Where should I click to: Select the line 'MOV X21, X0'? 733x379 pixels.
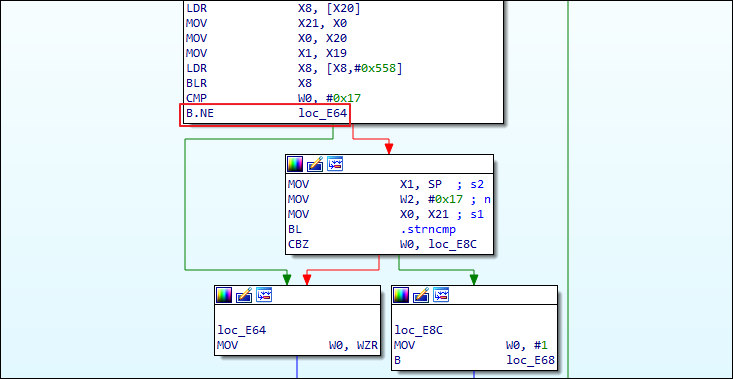[x=266, y=23]
